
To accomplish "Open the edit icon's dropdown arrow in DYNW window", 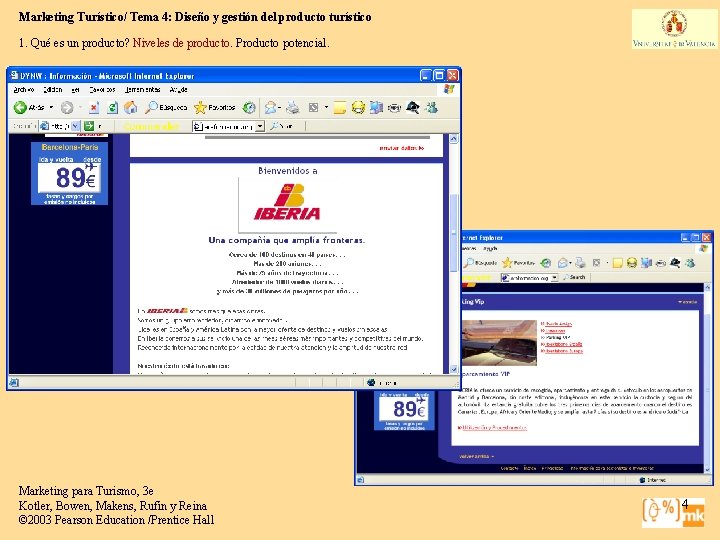I will click(326, 107).
